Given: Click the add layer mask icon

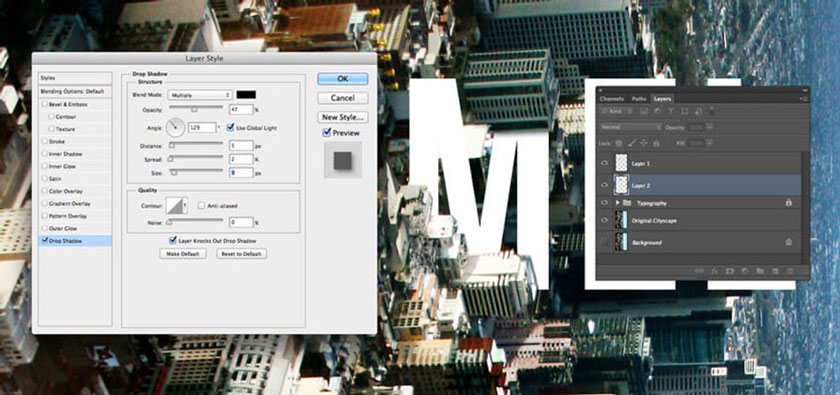Looking at the screenshot, I should [730, 271].
